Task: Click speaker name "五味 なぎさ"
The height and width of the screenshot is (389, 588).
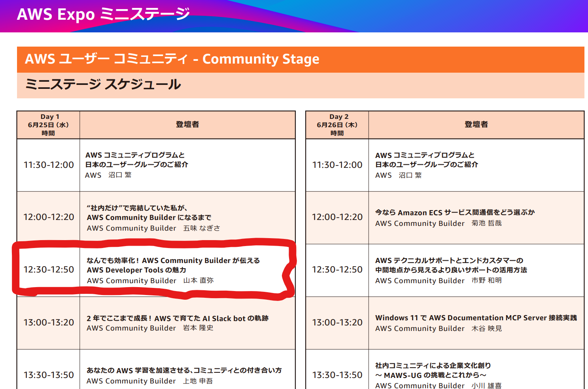Action: [x=202, y=228]
